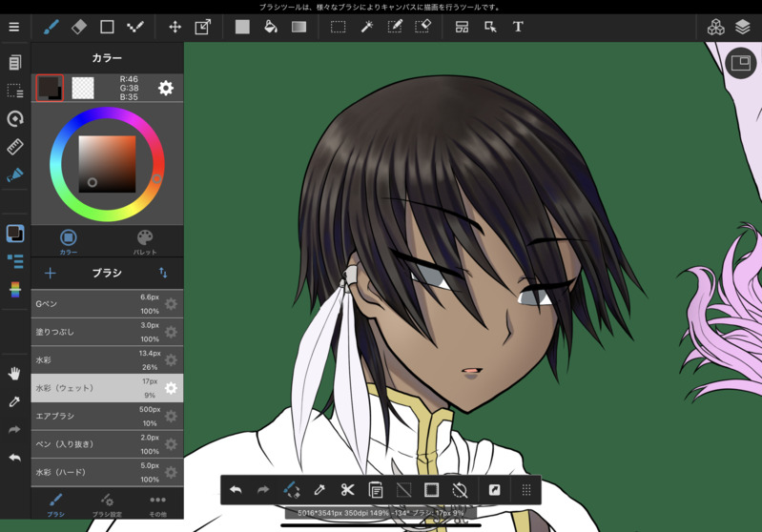Select the Rectangle selection tool
This screenshot has width=762, height=532.
(x=339, y=27)
